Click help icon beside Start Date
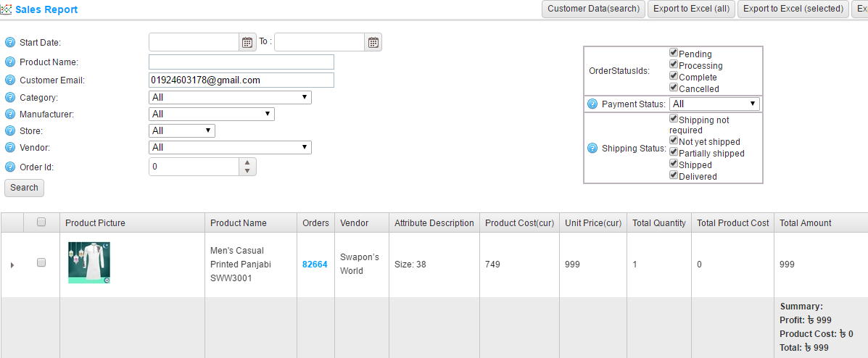 10,43
